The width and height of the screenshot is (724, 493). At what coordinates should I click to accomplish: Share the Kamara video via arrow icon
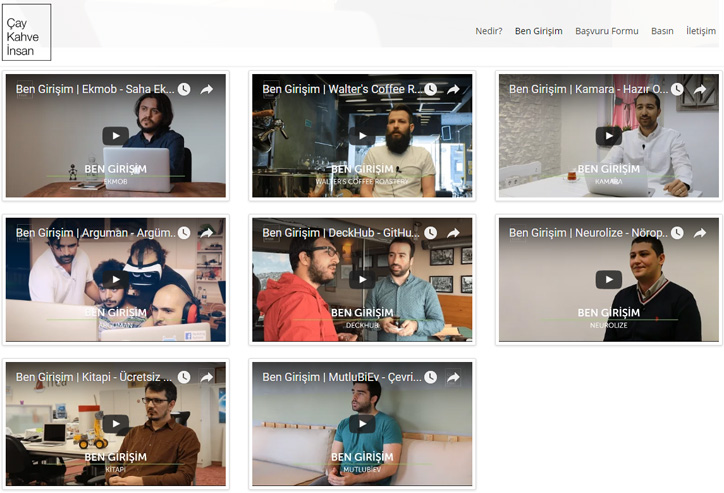point(700,89)
